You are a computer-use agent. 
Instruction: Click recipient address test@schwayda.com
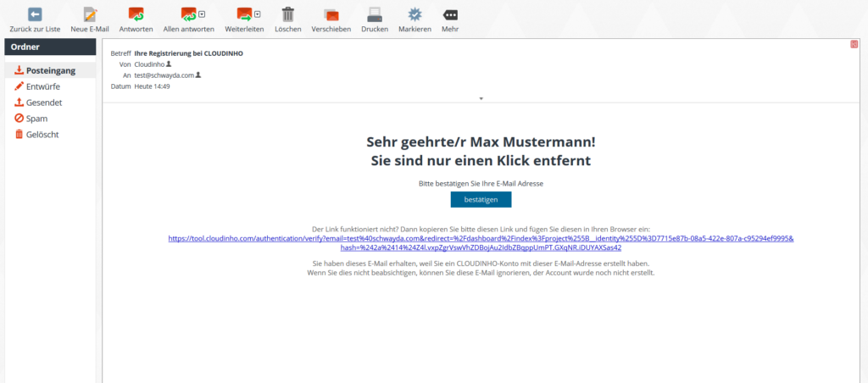point(164,75)
